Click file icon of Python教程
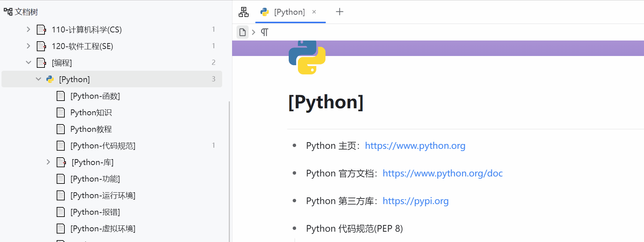644x242 pixels. click(x=61, y=129)
